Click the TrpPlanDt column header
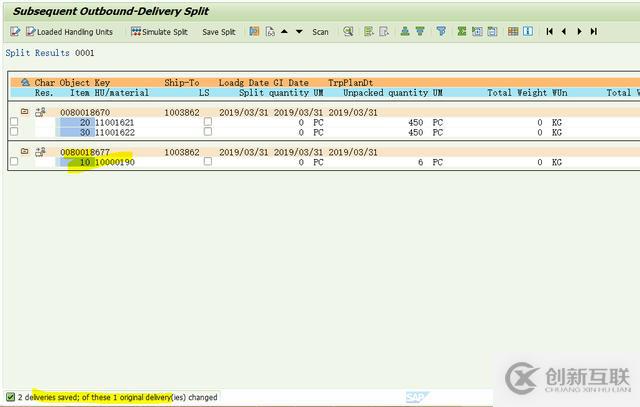 point(351,82)
